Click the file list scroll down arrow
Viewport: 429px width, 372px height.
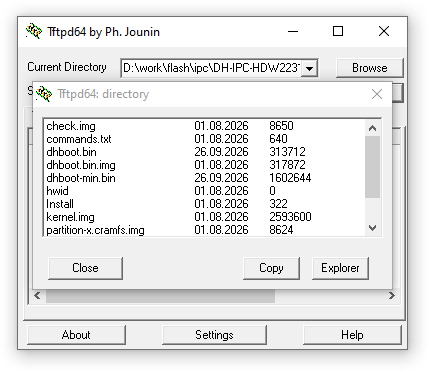[x=373, y=228]
